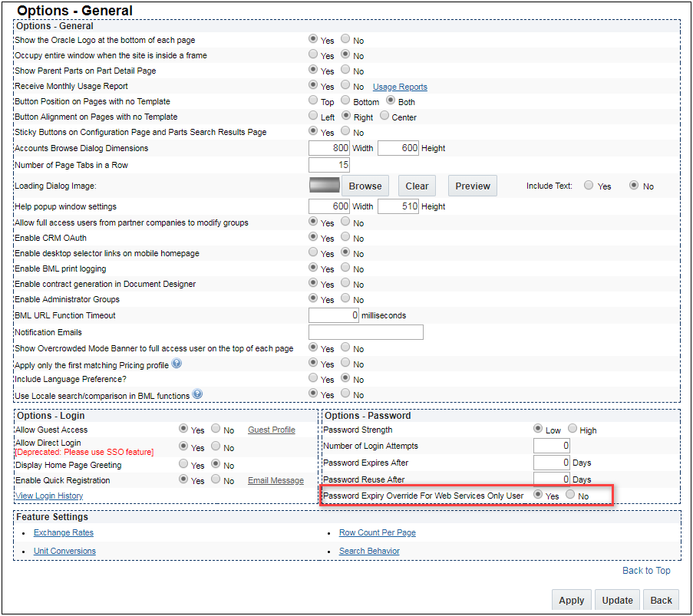Screen dimensions: 693x616
Task: Set Password Strength to High
Action: [x=573, y=428]
